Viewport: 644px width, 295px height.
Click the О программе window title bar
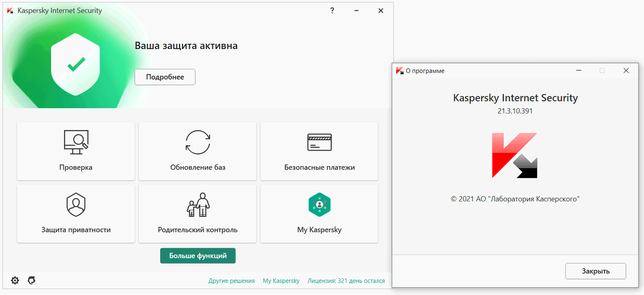click(472, 70)
